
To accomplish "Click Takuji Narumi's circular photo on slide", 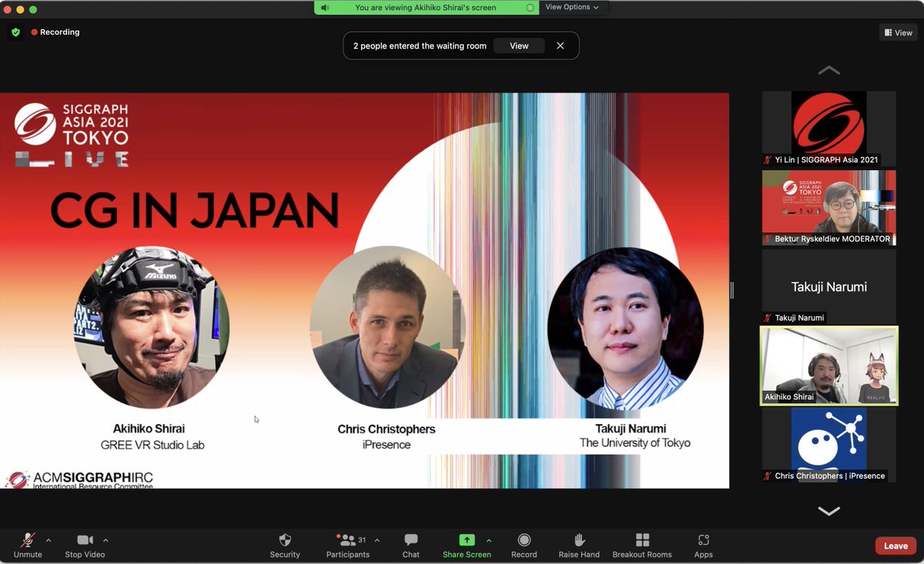I will pyautogui.click(x=625, y=329).
